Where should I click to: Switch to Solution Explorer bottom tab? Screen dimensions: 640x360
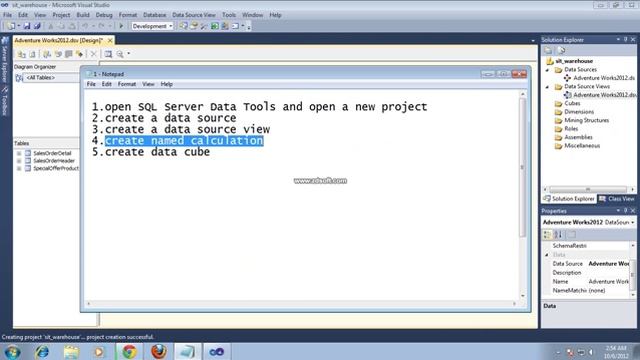click(x=569, y=199)
